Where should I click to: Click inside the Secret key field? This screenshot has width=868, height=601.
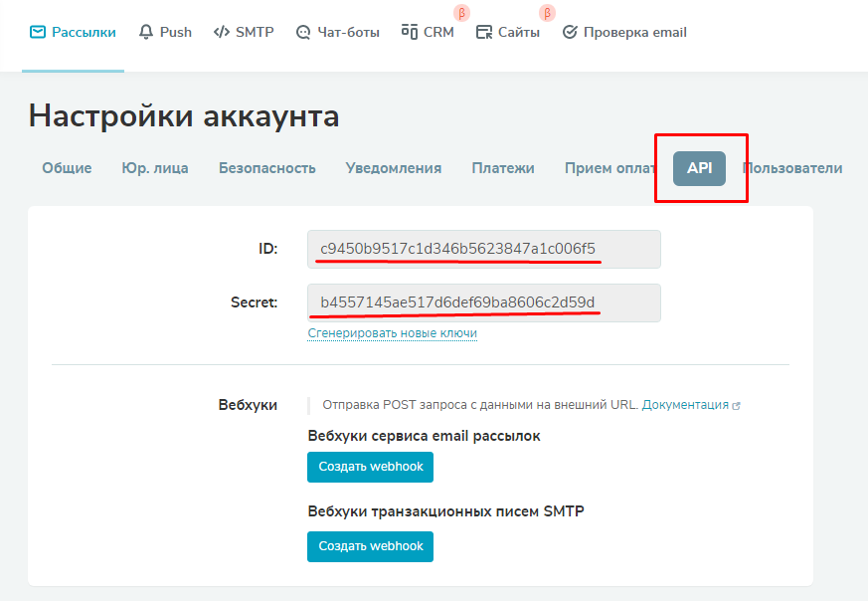[x=483, y=302]
